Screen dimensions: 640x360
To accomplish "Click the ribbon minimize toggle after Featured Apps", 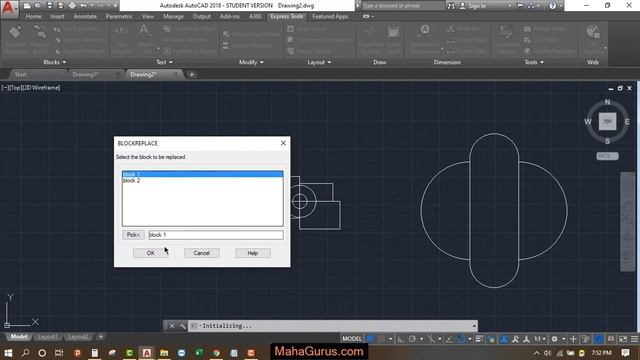I will (366, 16).
